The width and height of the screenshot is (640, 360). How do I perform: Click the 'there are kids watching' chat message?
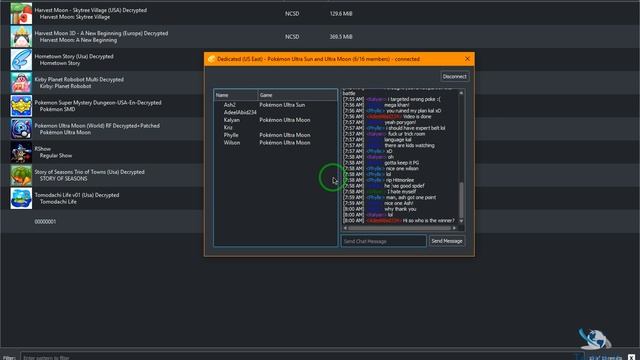(x=409, y=145)
